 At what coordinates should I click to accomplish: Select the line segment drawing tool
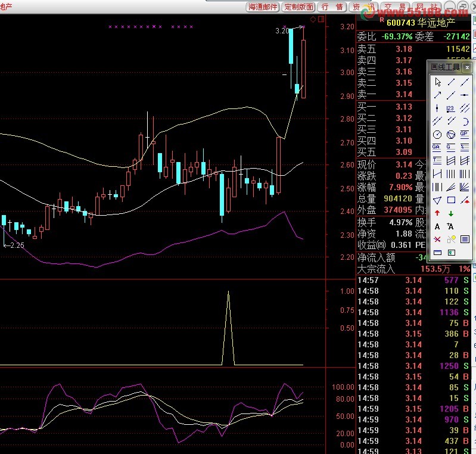[x=451, y=82]
